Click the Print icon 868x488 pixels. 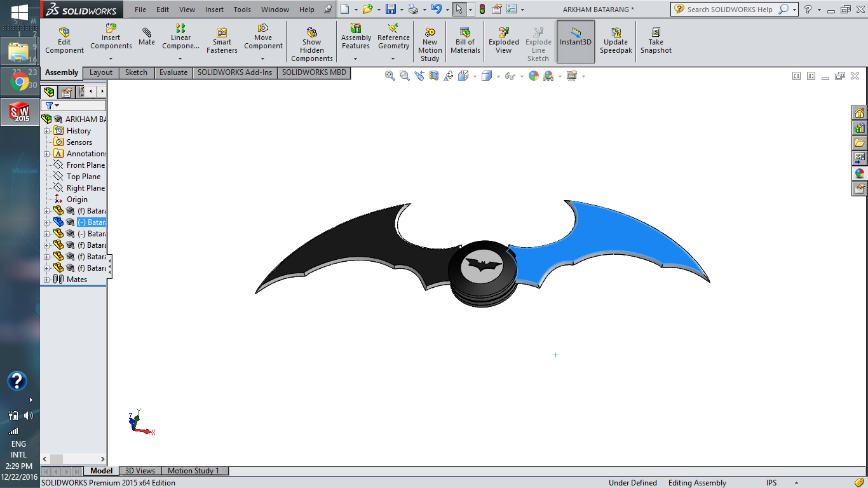coord(414,9)
